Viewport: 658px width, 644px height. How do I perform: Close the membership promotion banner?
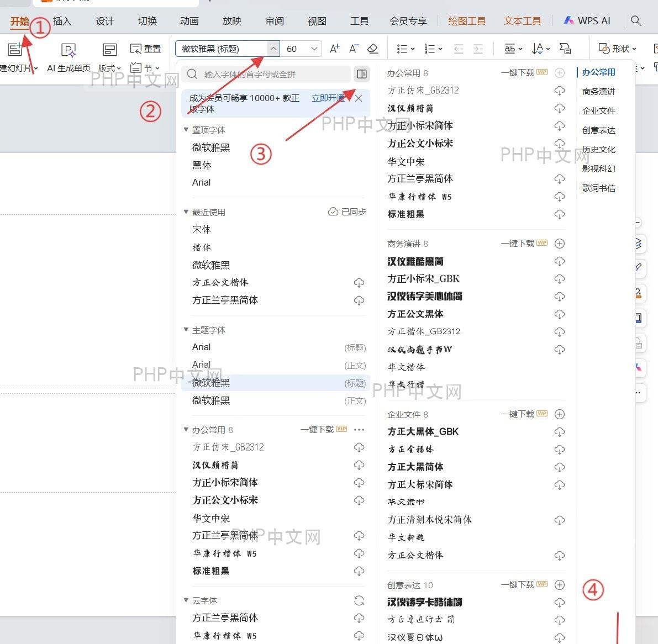359,99
